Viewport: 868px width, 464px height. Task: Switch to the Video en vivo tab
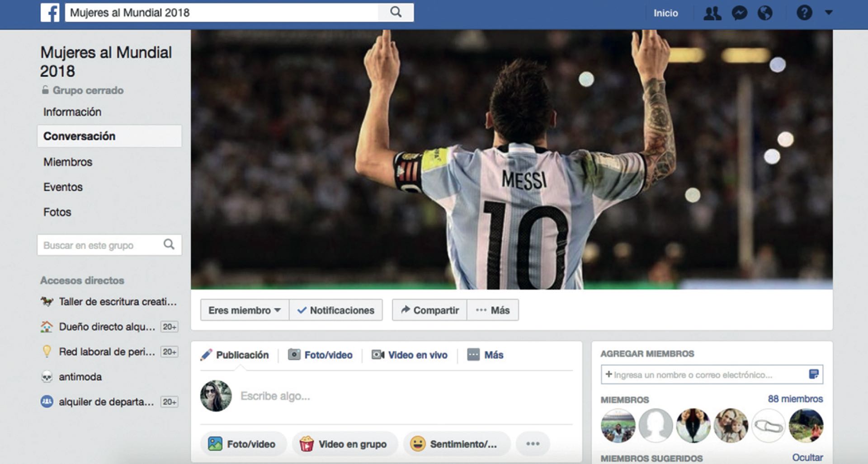pos(410,355)
